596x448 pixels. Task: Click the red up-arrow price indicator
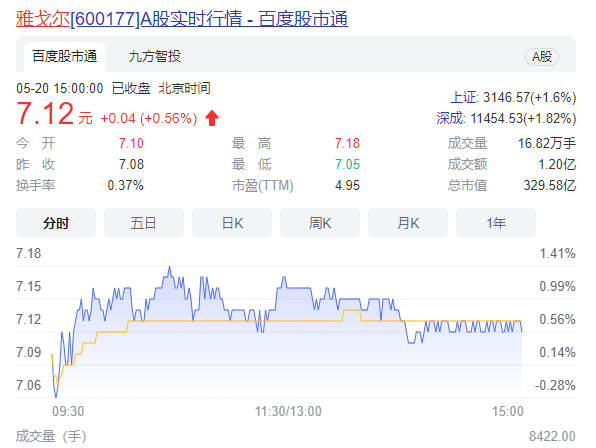212,118
